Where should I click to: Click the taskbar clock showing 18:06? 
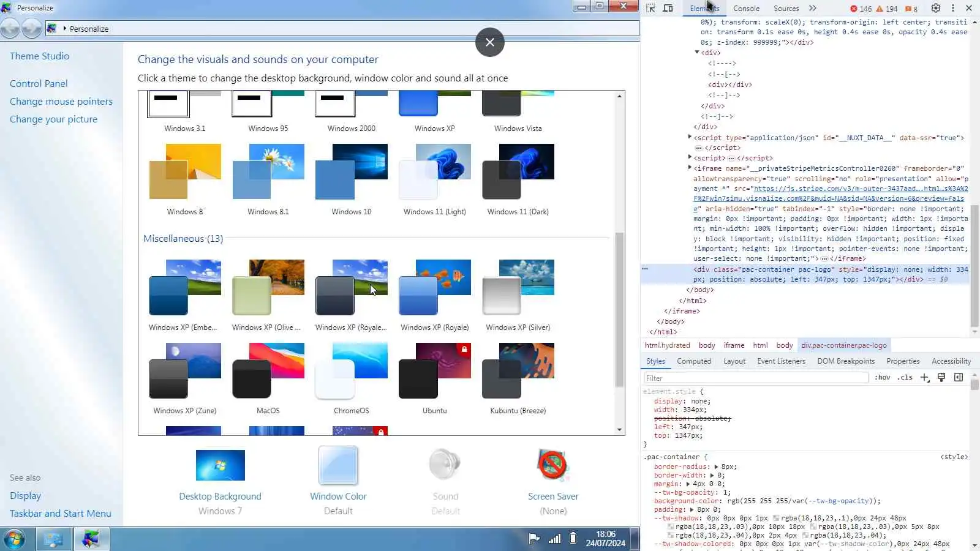click(605, 539)
